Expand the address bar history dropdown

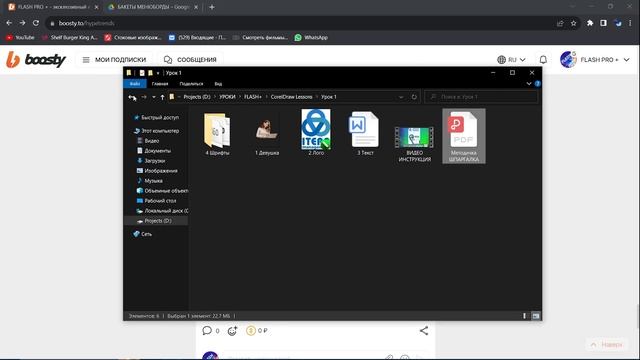pos(401,97)
